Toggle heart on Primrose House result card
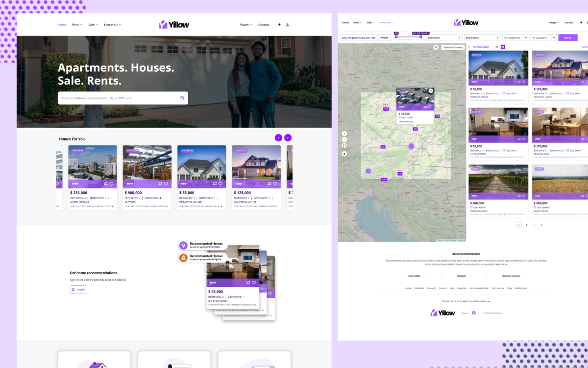Viewport: 588px width, 368px height. (x=524, y=82)
